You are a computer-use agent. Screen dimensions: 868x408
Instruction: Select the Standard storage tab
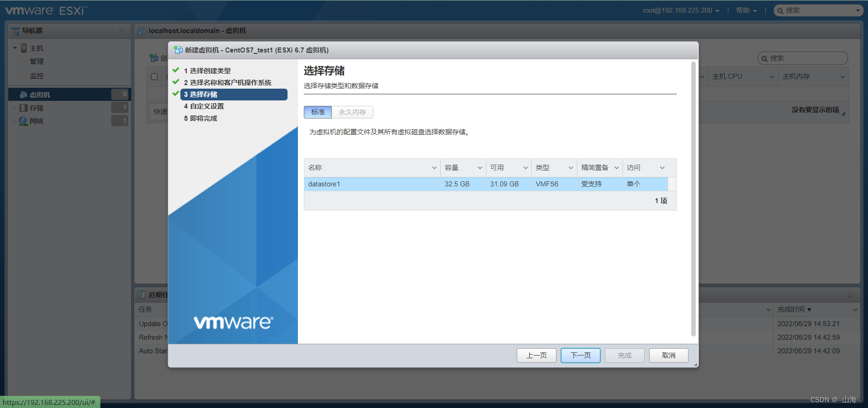point(318,112)
